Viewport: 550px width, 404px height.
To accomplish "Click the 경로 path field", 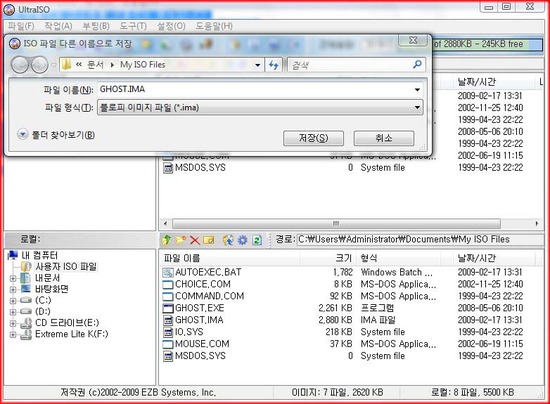I will [x=420, y=240].
